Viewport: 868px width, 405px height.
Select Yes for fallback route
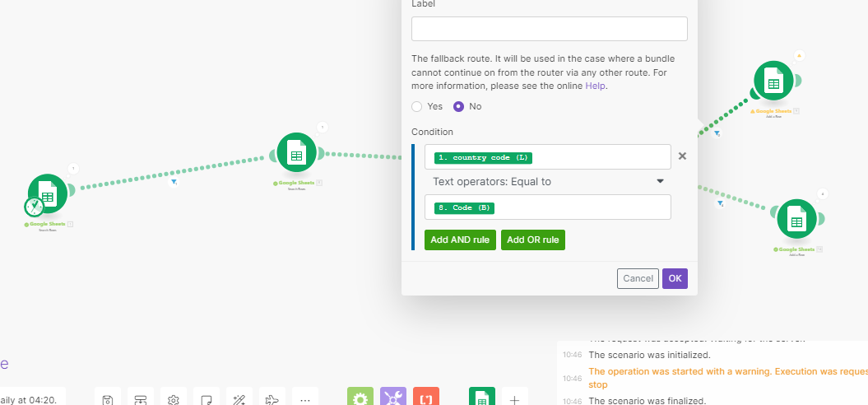(x=417, y=106)
